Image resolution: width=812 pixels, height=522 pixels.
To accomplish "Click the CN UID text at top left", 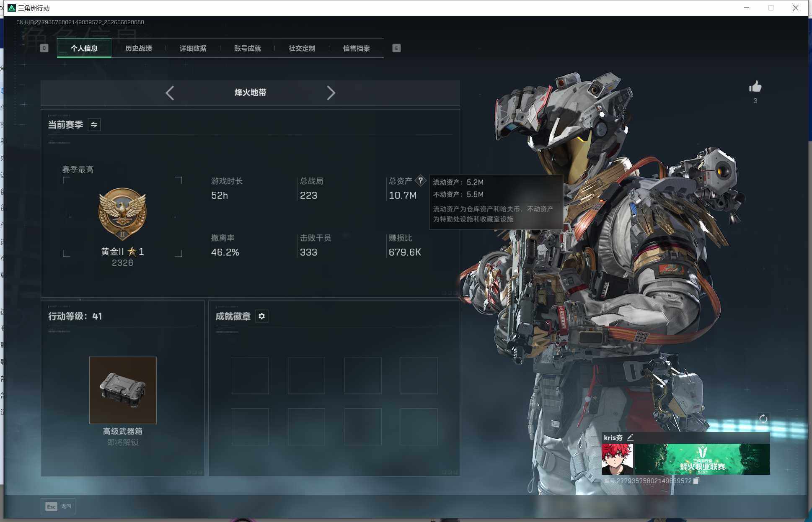I will 80,22.
